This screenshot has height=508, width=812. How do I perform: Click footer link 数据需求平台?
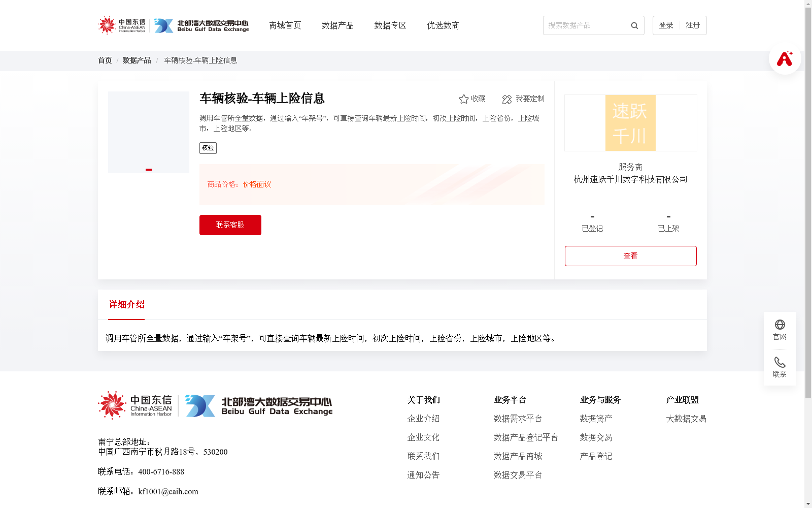(x=518, y=419)
